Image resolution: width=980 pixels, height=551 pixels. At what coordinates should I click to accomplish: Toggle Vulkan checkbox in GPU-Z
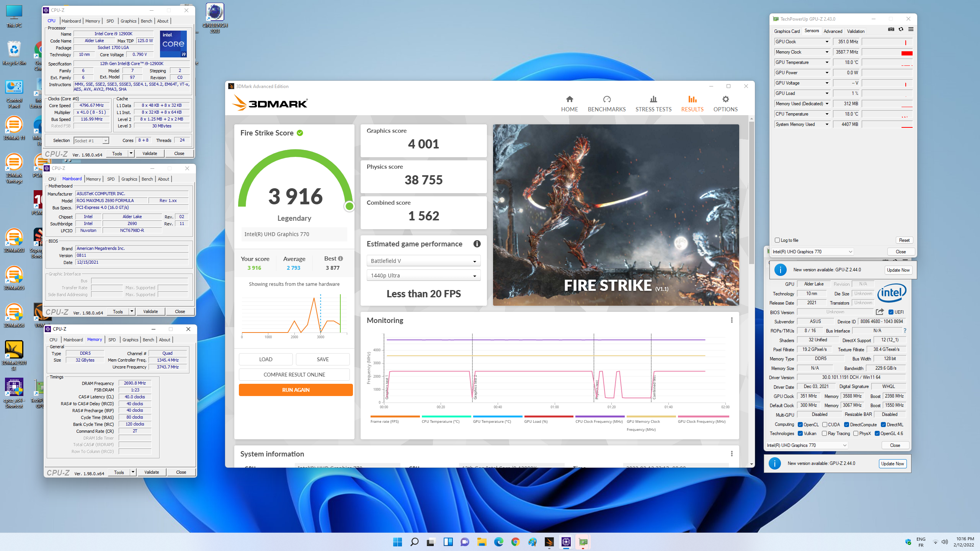click(800, 433)
